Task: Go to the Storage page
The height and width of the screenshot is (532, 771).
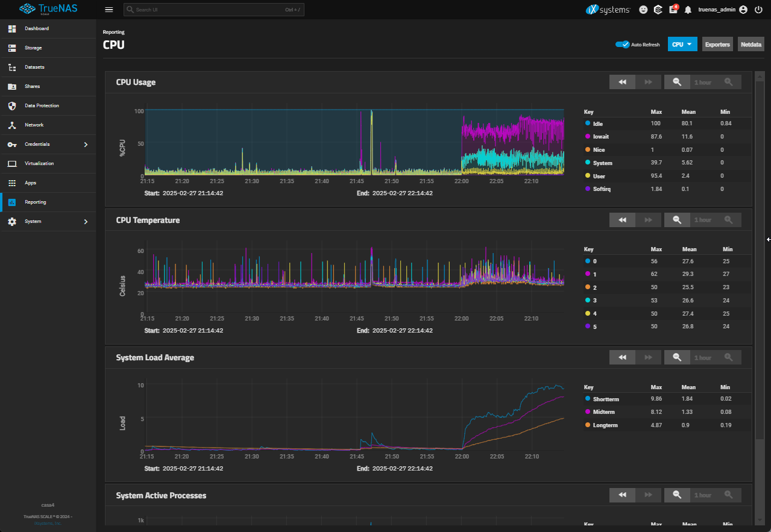Action: (x=33, y=48)
